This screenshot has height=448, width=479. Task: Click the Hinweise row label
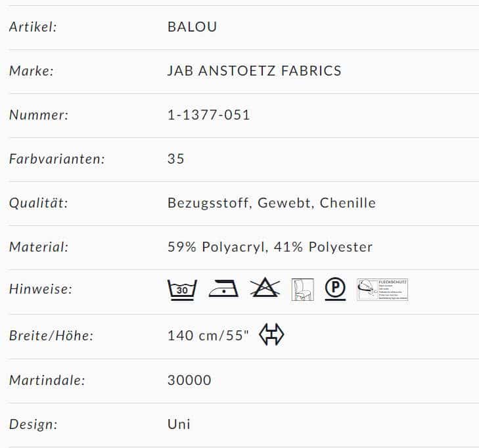41,289
